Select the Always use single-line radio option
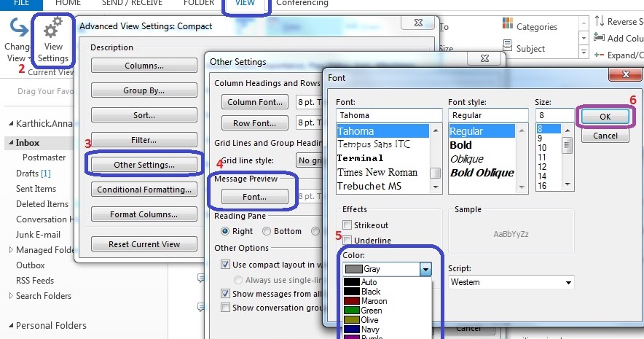Viewport: 644px width, 339px height. 237,280
